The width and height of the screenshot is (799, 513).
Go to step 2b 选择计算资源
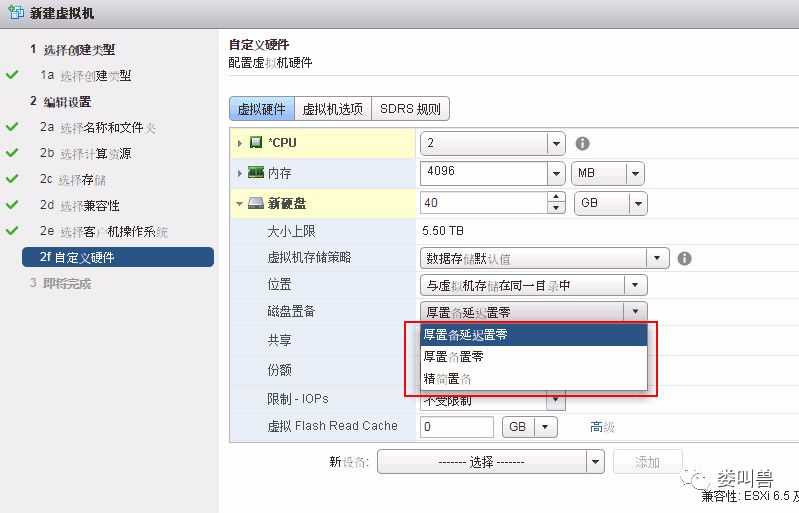[x=86, y=153]
